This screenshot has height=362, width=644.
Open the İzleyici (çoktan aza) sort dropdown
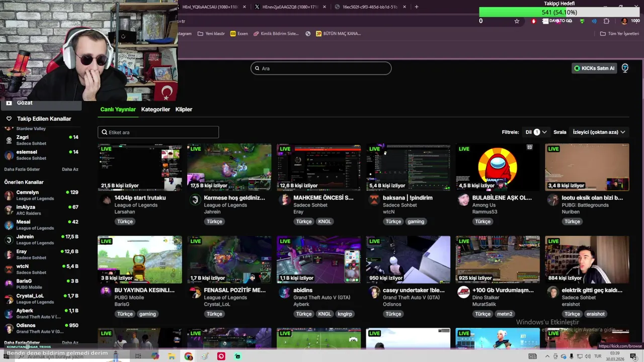coord(599,132)
